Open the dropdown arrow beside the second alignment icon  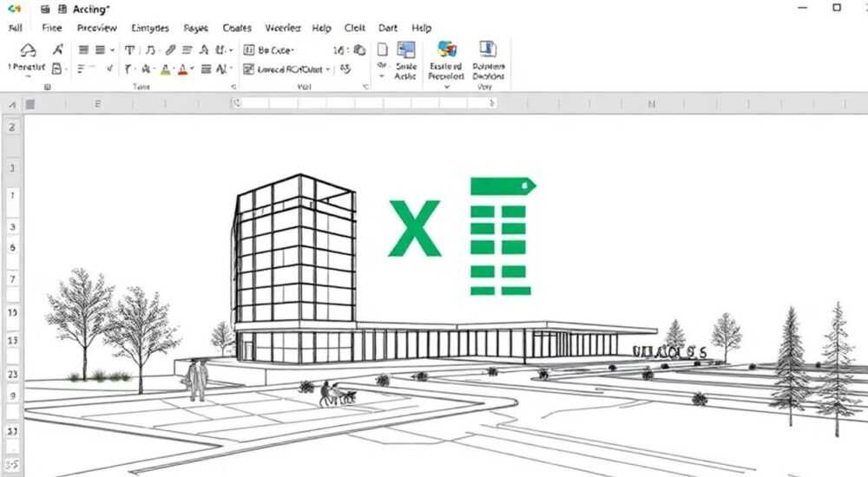112,50
